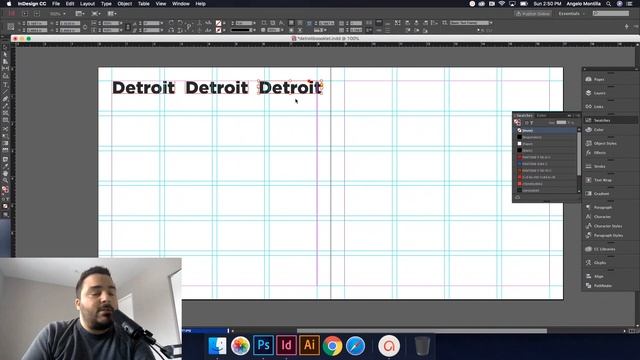Screen dimensions: 640x360
Task: Open the Glyphs panel
Action: pos(599,263)
